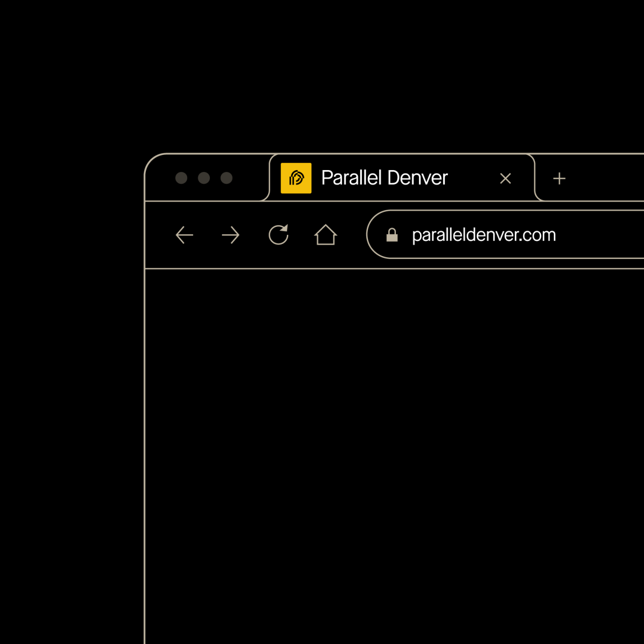Click the rightmost window control dot

[226, 178]
